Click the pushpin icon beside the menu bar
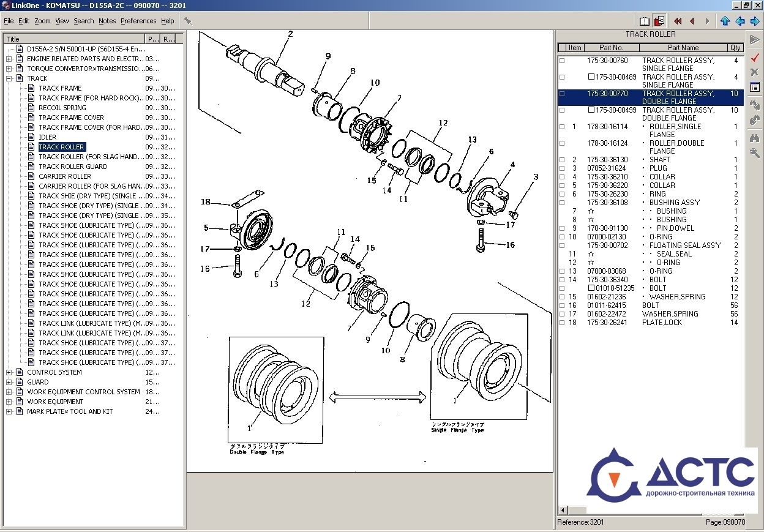 click(x=188, y=21)
